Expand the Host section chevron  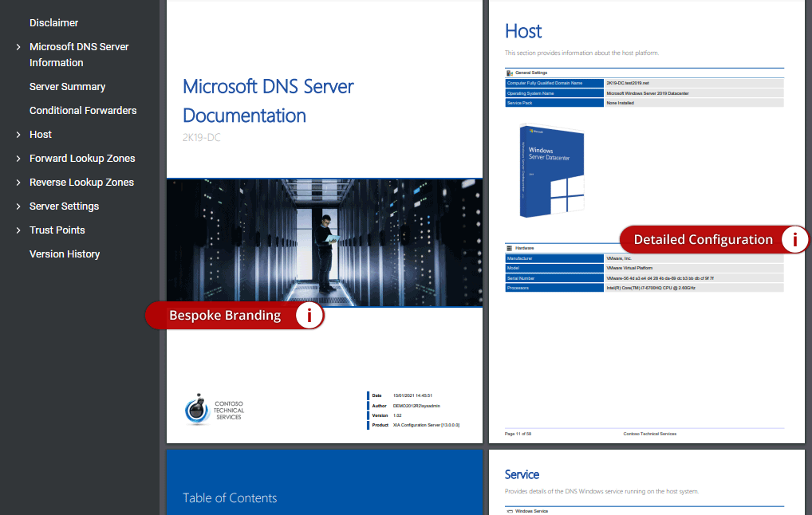pyautogui.click(x=18, y=135)
